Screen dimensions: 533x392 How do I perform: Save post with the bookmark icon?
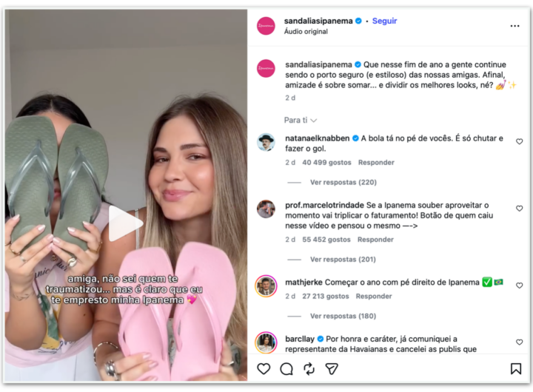pyautogui.click(x=516, y=368)
